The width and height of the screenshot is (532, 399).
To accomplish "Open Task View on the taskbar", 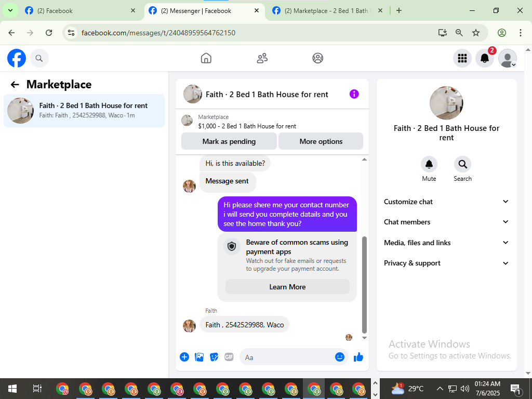I will pyautogui.click(x=37, y=389).
